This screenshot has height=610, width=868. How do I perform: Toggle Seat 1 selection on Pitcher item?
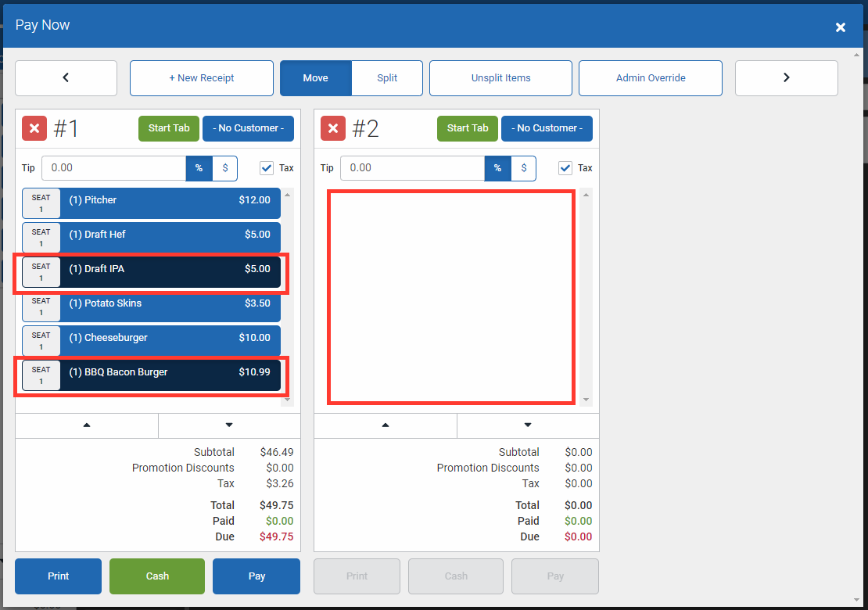(x=41, y=203)
